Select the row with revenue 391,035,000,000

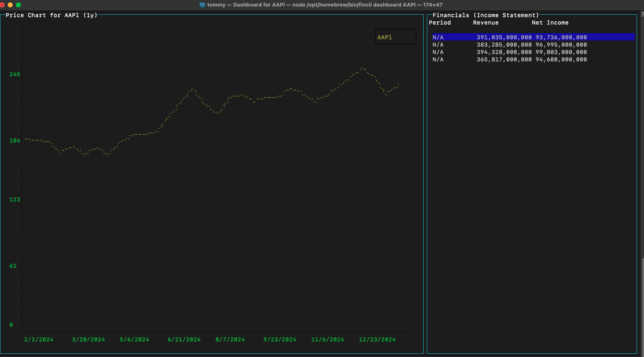(534, 37)
